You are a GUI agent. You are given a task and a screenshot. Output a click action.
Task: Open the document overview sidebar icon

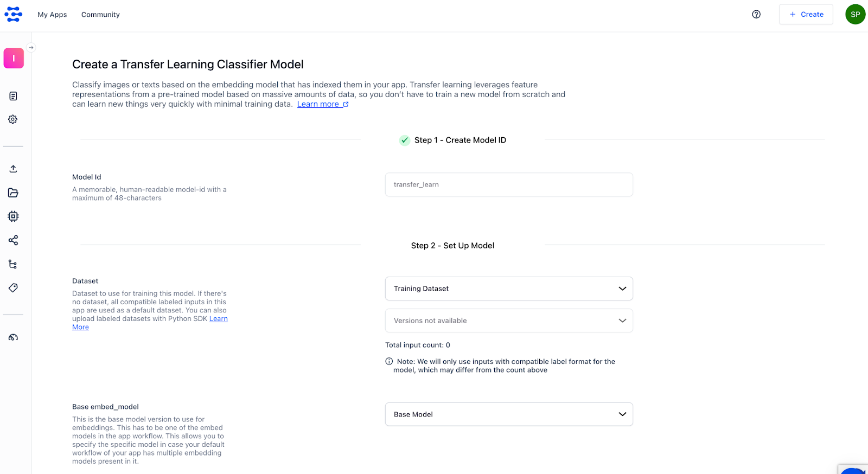click(x=14, y=96)
